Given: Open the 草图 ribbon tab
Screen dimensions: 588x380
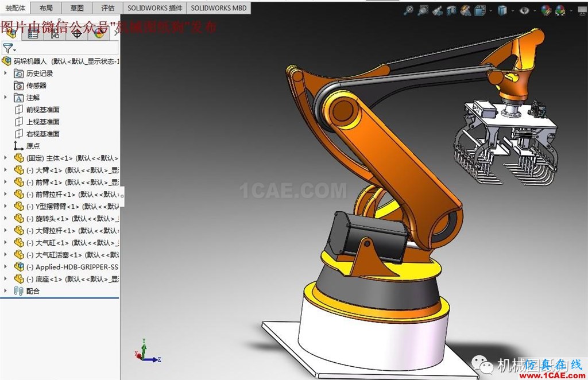Looking at the screenshot, I should point(77,7).
